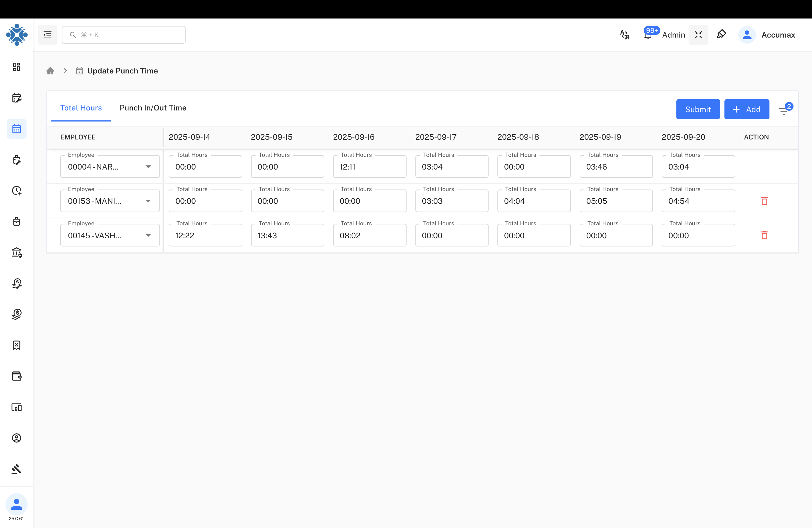Viewport: 812px width, 528px height.
Task: Open the language translation icon
Action: tap(624, 35)
